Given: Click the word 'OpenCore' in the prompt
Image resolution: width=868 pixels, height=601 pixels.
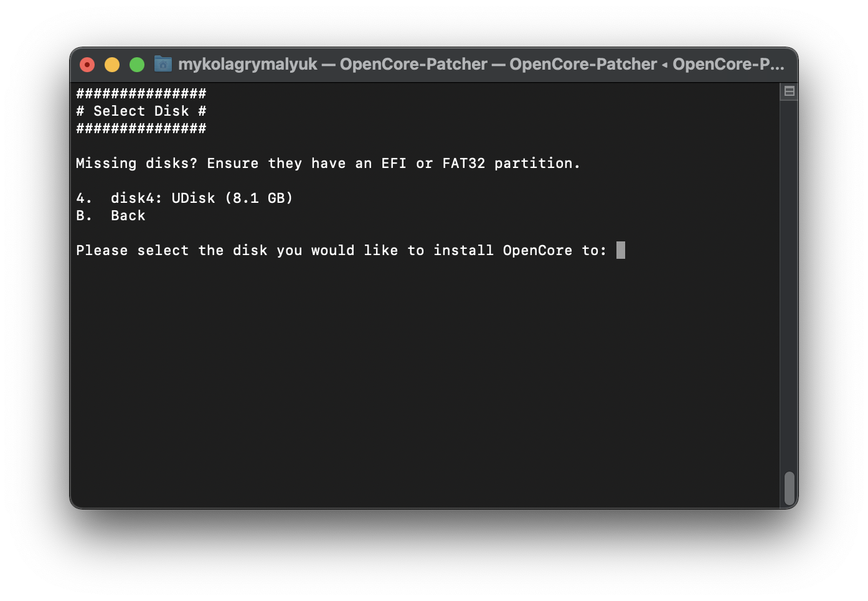Looking at the screenshot, I should (537, 251).
